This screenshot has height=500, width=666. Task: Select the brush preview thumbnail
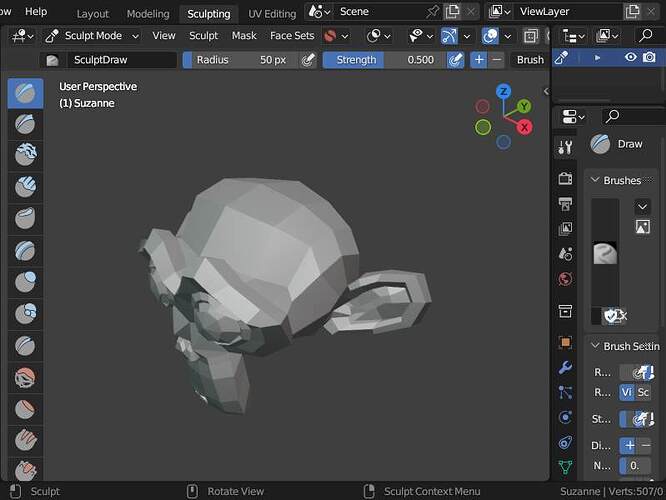coord(605,253)
